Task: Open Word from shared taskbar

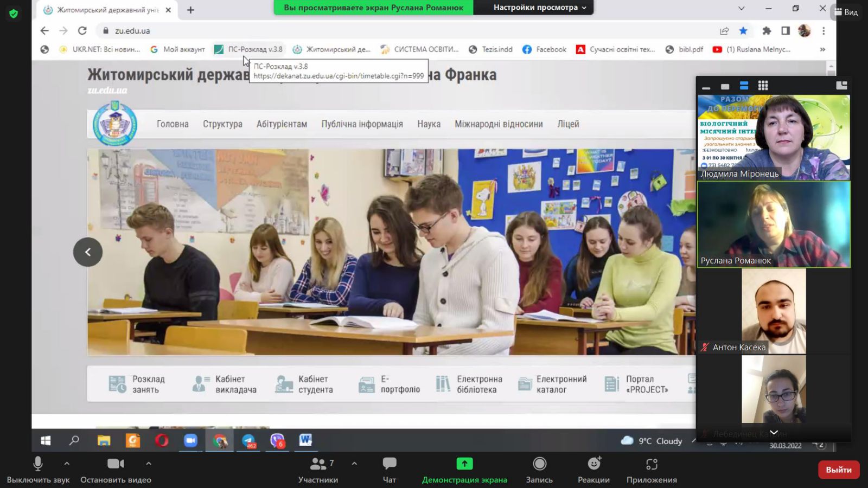Action: click(x=305, y=440)
